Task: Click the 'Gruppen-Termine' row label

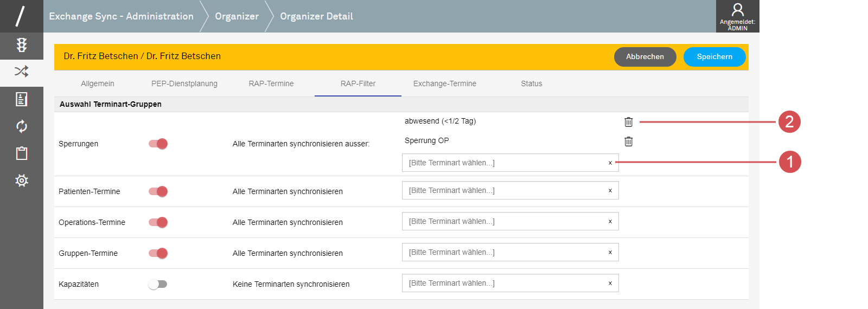Action: [88, 253]
